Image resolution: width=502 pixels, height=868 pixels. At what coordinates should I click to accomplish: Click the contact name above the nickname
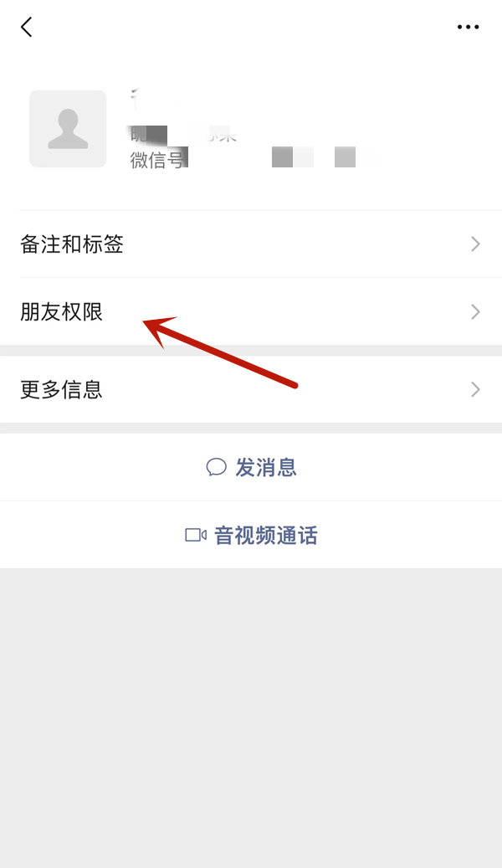[x=155, y=100]
